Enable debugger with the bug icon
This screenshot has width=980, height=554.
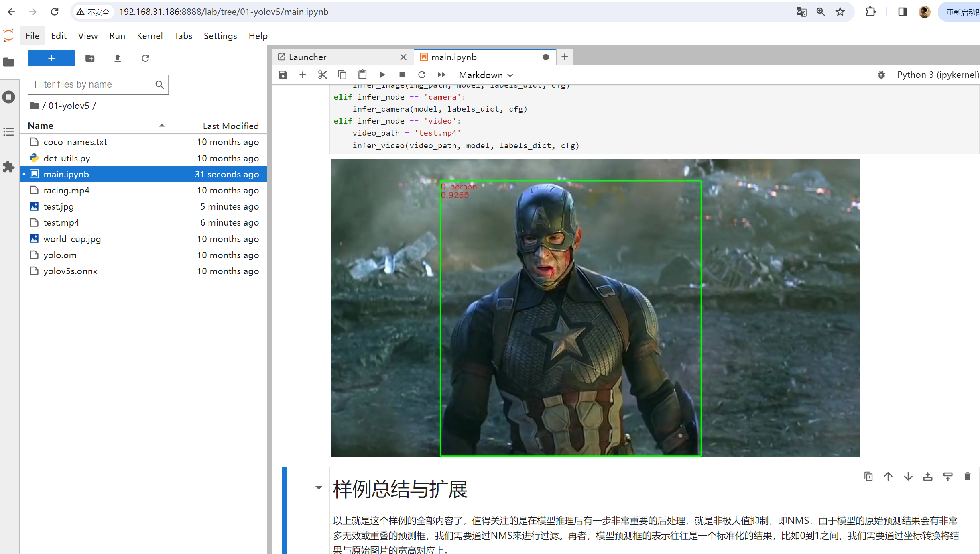click(x=881, y=75)
